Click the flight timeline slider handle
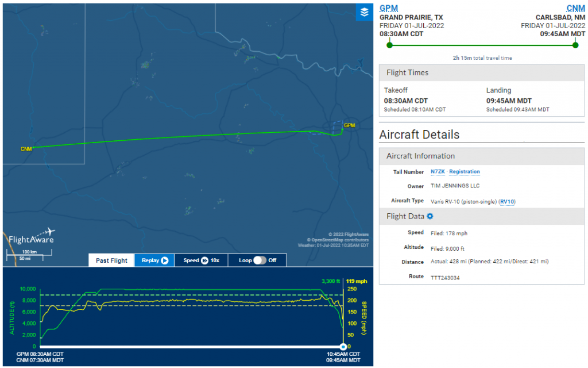588x368 pixels. tap(343, 347)
